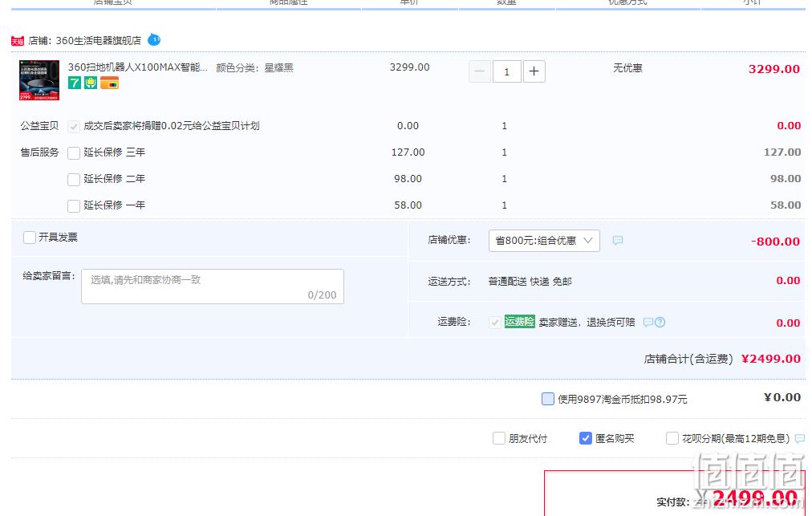Click the 无优惠 discount text
Image resolution: width=812 pixels, height=516 pixels.
(x=627, y=68)
